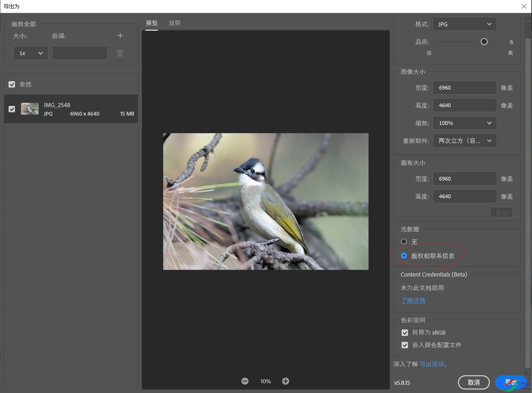Close the 导出为 dialog window
This screenshot has height=393, width=532.
[524, 6]
